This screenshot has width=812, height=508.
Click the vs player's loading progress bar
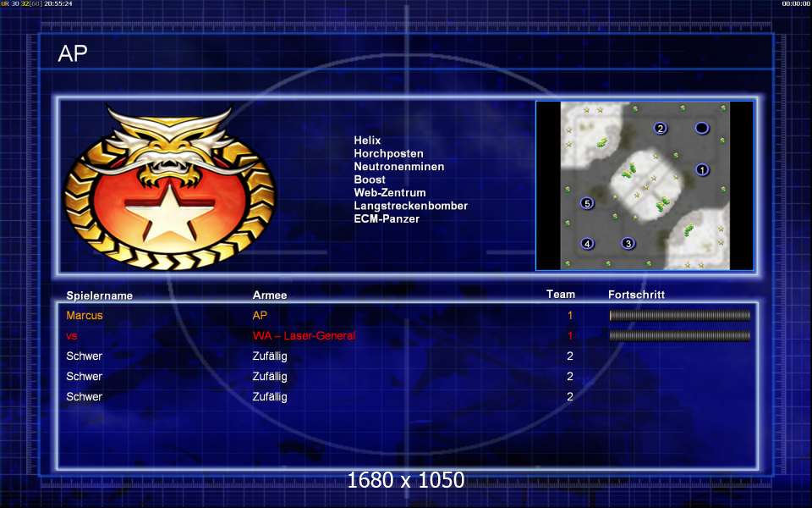click(680, 336)
